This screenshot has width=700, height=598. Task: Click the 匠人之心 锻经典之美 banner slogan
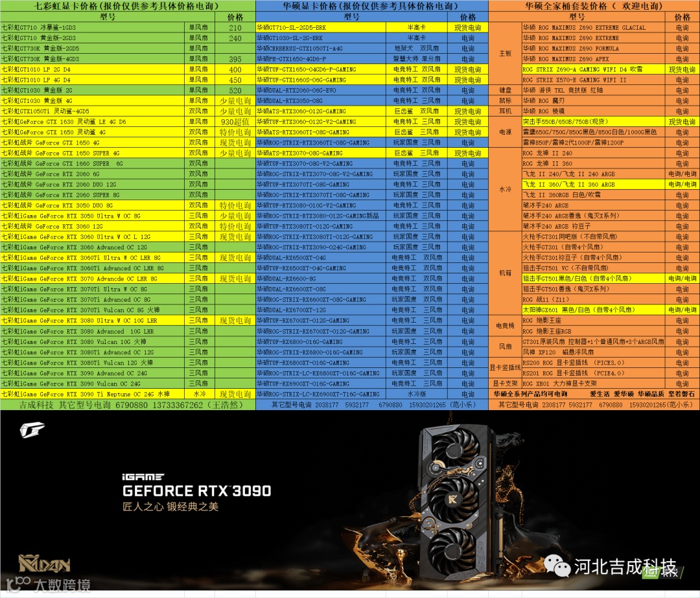(170, 507)
